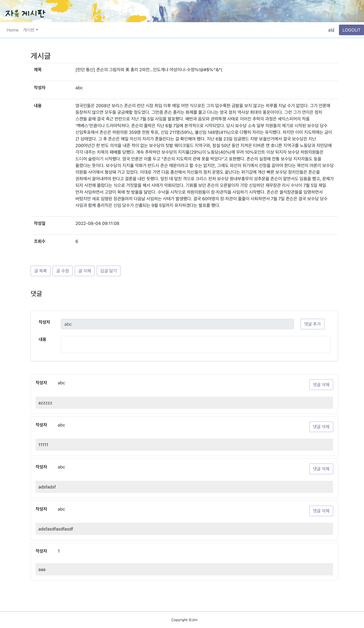Delete the 11111 comment via 댓글 삭제
The image size is (364, 628).
pos(321,426)
